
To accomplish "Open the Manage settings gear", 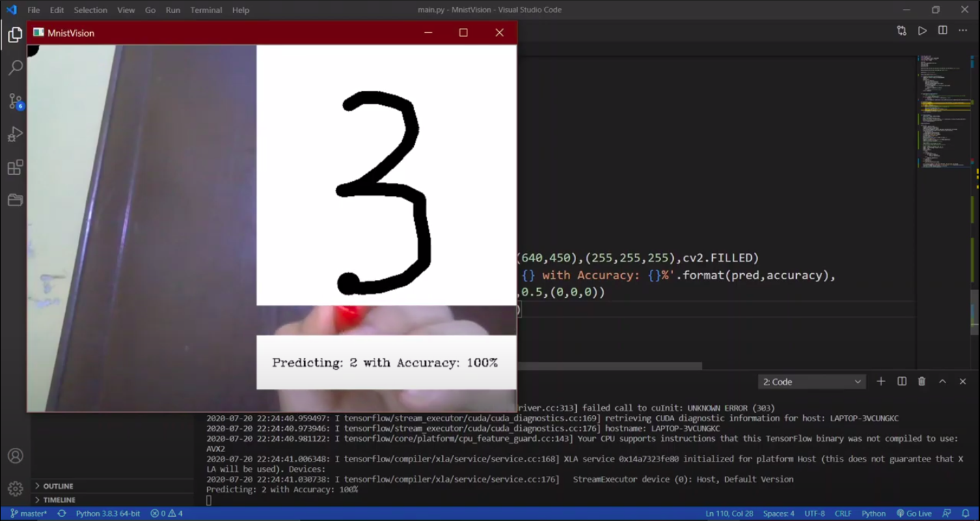I will point(15,489).
